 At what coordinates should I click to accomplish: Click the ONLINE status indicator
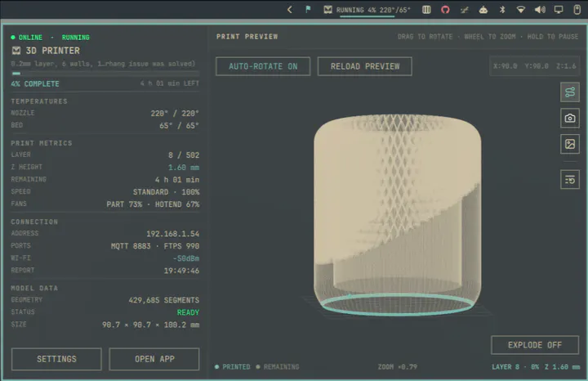pyautogui.click(x=27, y=38)
